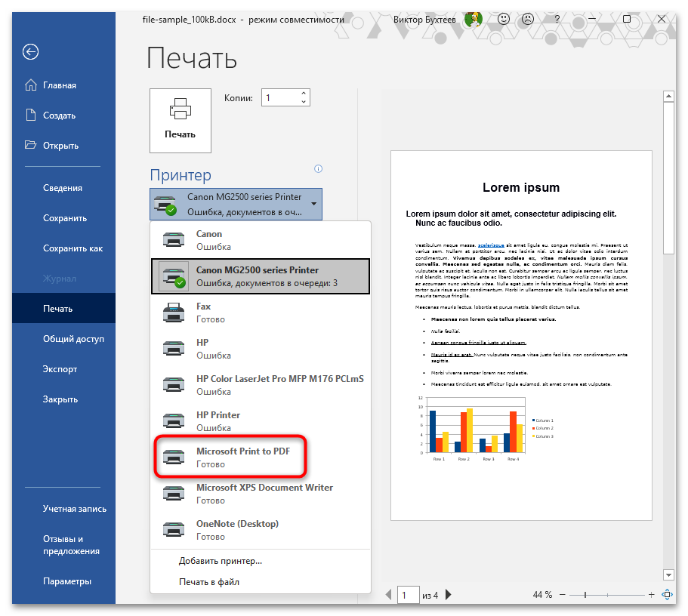Image resolution: width=688 pixels, height=616 pixels.
Task: Fit preview to page icon
Action: [x=668, y=595]
